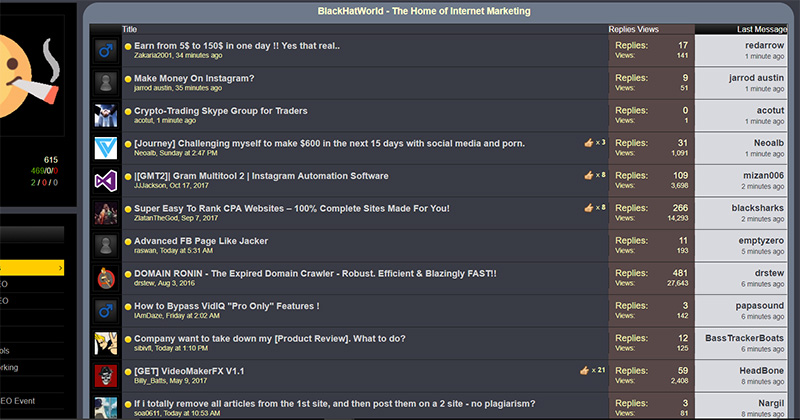
Task: Select the highlighted yellow sidebar menu item
Action: tap(32, 267)
